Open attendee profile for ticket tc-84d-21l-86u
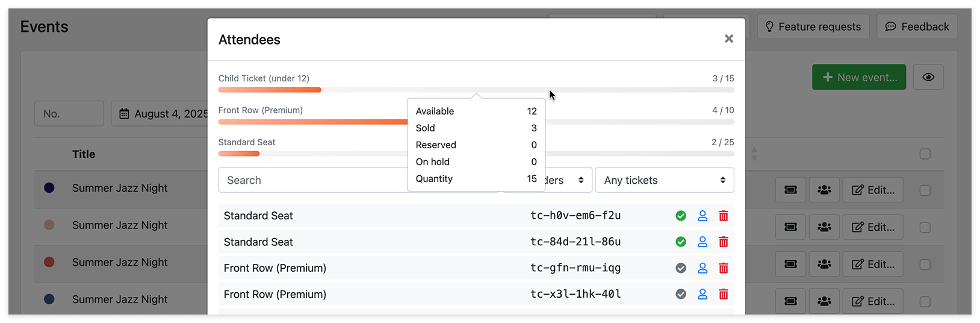This screenshot has height=323, width=980. tap(702, 242)
